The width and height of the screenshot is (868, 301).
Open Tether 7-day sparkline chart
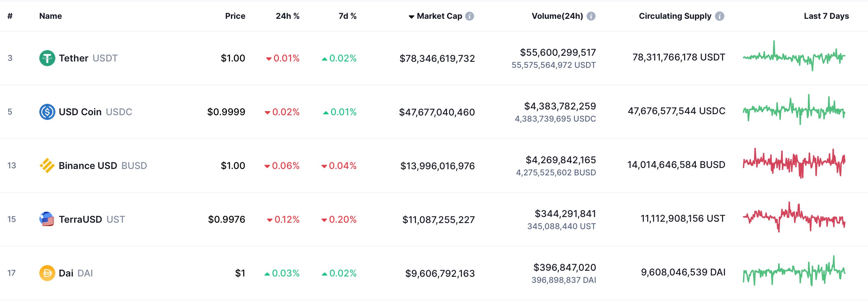pos(794,56)
